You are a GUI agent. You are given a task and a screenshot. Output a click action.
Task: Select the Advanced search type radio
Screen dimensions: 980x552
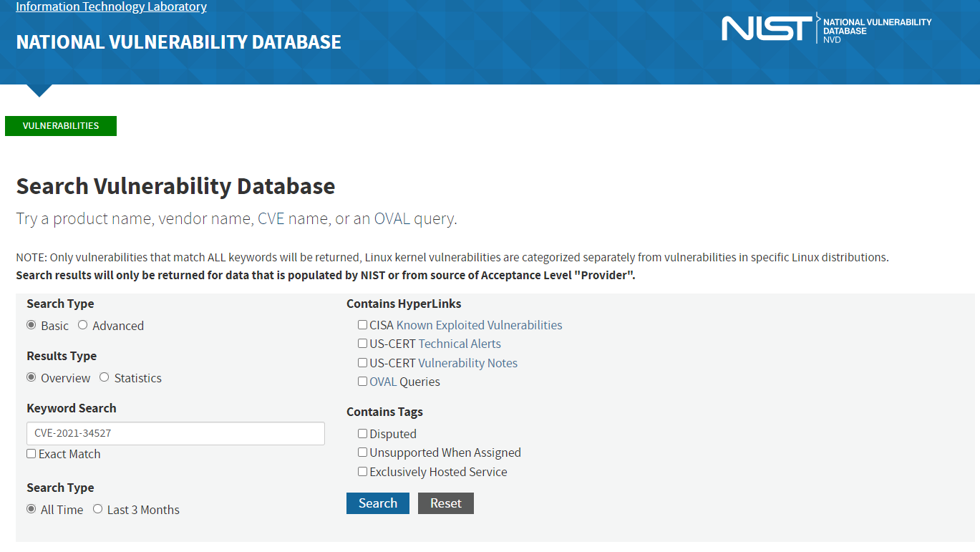(x=83, y=325)
